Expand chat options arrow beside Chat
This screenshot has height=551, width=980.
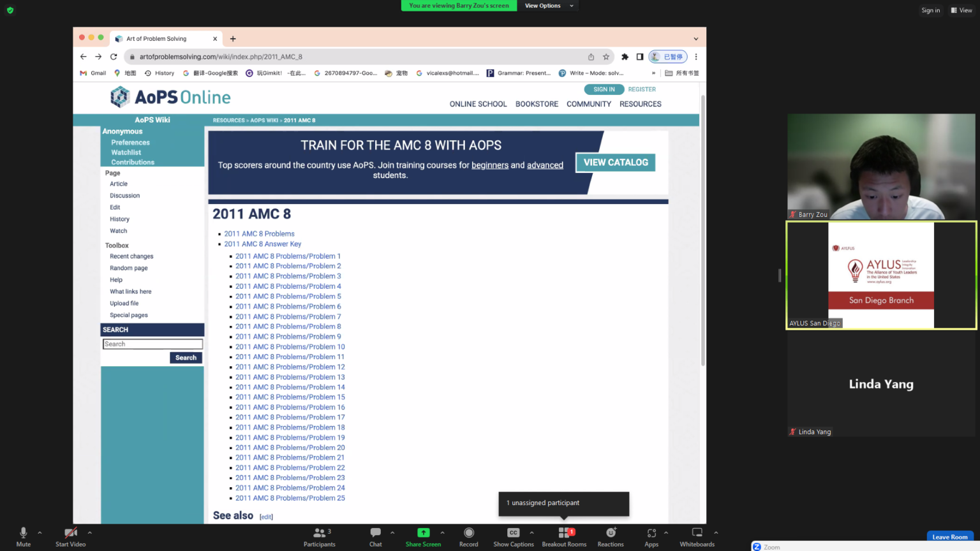[x=392, y=533]
